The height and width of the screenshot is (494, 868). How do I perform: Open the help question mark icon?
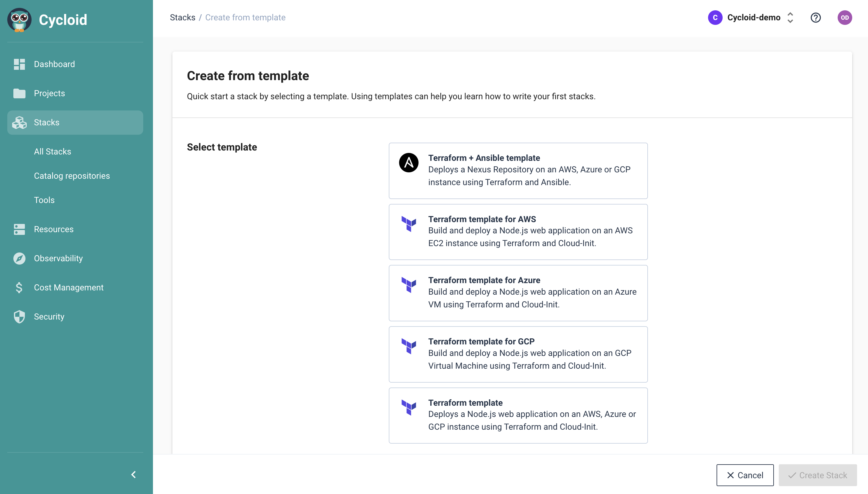(x=816, y=18)
